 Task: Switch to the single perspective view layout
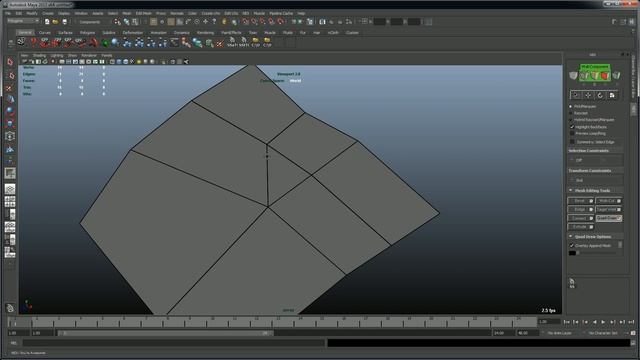tap(10, 189)
